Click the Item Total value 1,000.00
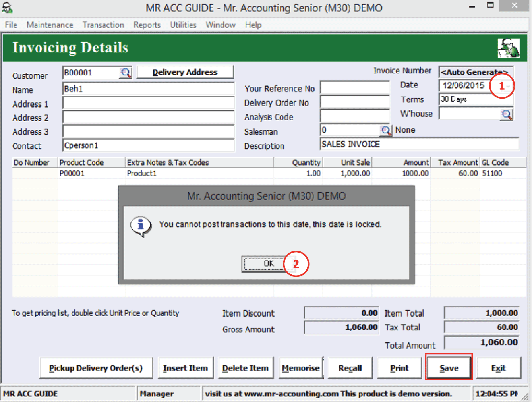 click(x=482, y=313)
